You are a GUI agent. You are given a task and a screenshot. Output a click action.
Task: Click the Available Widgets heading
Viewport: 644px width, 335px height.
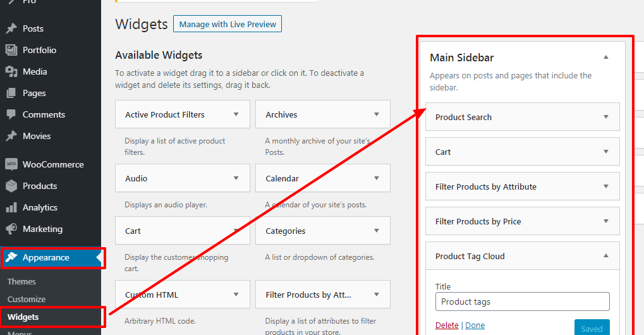pyautogui.click(x=159, y=55)
